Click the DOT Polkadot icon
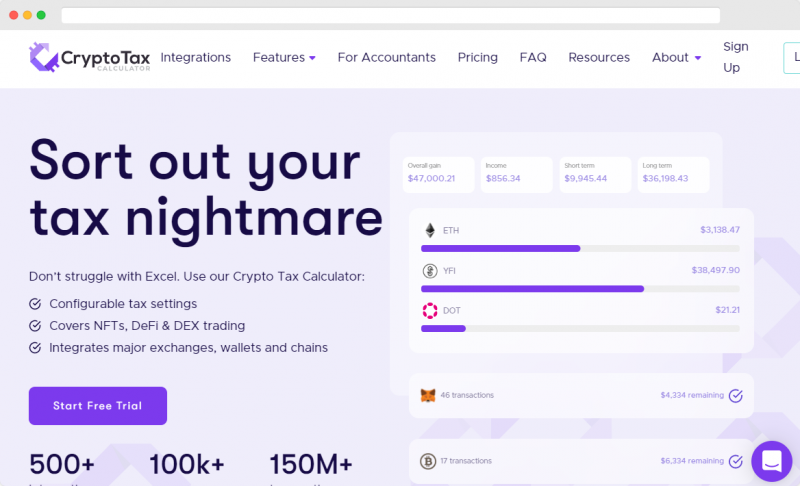This screenshot has height=486, width=800. click(x=430, y=311)
